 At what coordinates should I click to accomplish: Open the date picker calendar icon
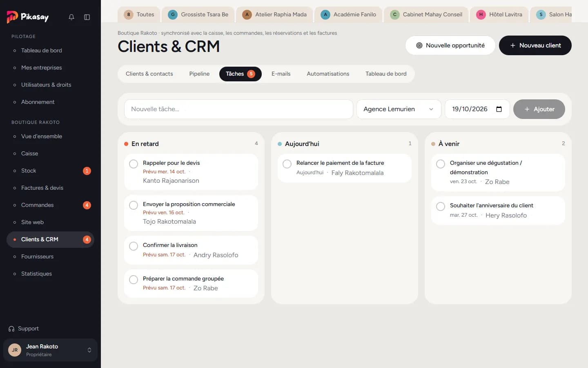click(499, 109)
